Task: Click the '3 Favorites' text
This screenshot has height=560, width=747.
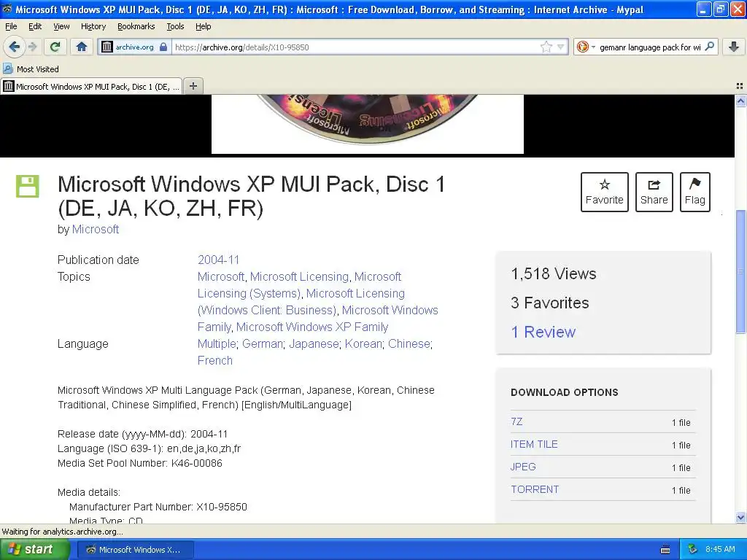Action: point(550,303)
